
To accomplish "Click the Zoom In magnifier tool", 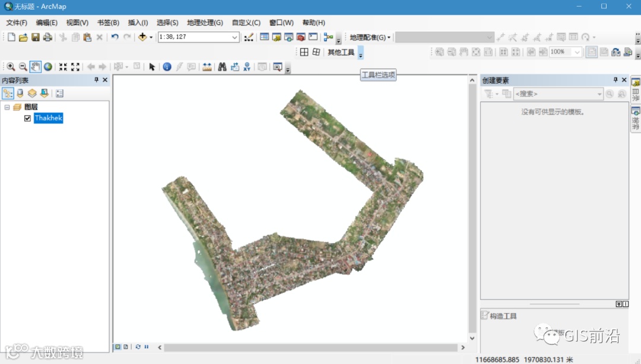I will tap(11, 67).
